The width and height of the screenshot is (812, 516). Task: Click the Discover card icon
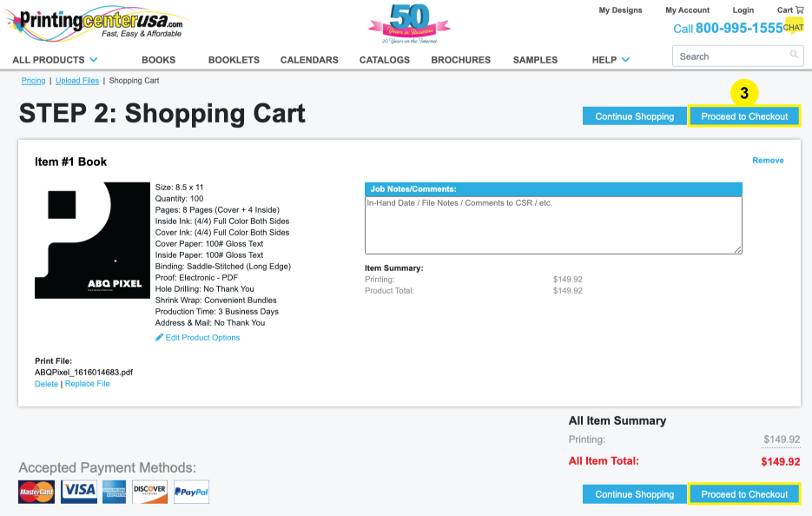pyautogui.click(x=149, y=492)
